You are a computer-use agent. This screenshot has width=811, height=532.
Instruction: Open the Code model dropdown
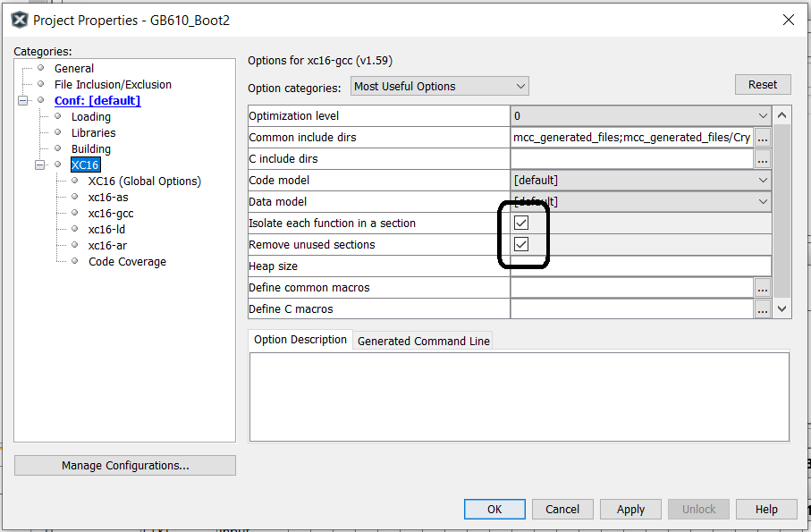[x=762, y=181]
